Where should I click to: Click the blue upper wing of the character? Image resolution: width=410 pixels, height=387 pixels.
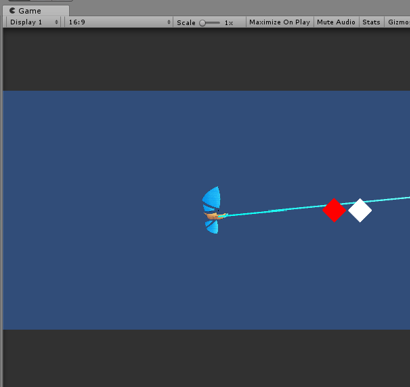[x=212, y=198]
